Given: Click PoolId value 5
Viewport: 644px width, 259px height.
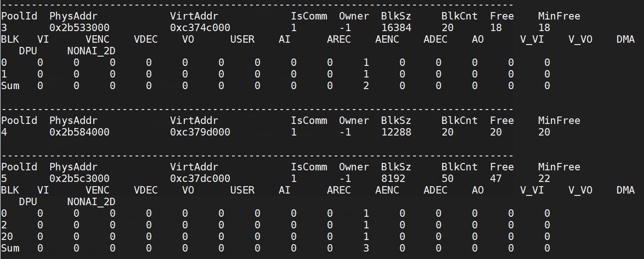Looking at the screenshot, I should click(4, 179).
